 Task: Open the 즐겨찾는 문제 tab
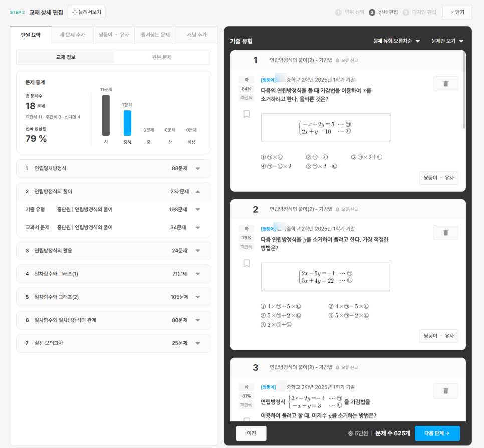click(155, 35)
